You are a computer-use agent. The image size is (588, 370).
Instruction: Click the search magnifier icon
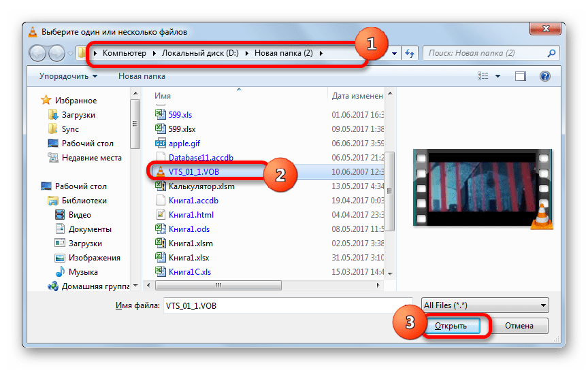551,53
